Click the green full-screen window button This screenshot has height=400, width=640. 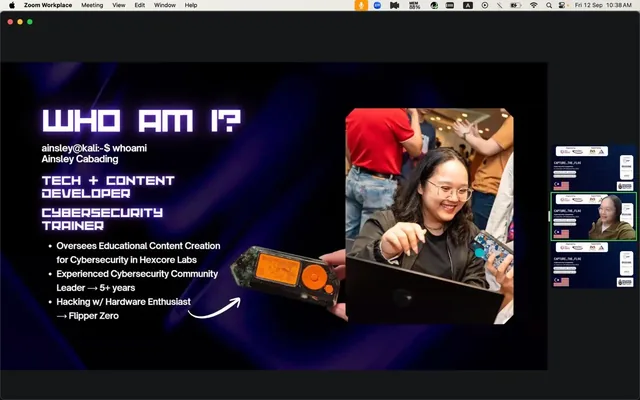click(x=30, y=22)
